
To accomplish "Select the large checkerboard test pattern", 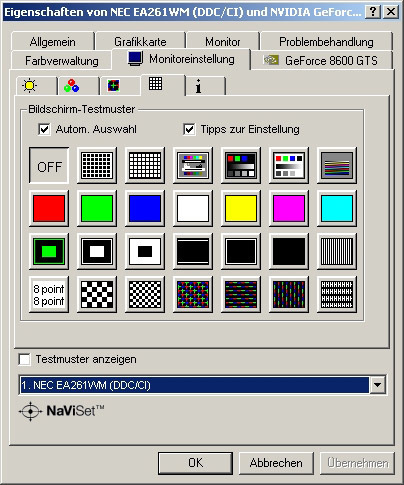I will [x=97, y=294].
